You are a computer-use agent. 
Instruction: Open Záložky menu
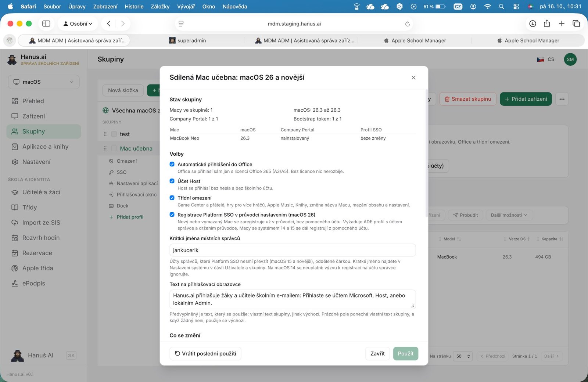(x=160, y=7)
